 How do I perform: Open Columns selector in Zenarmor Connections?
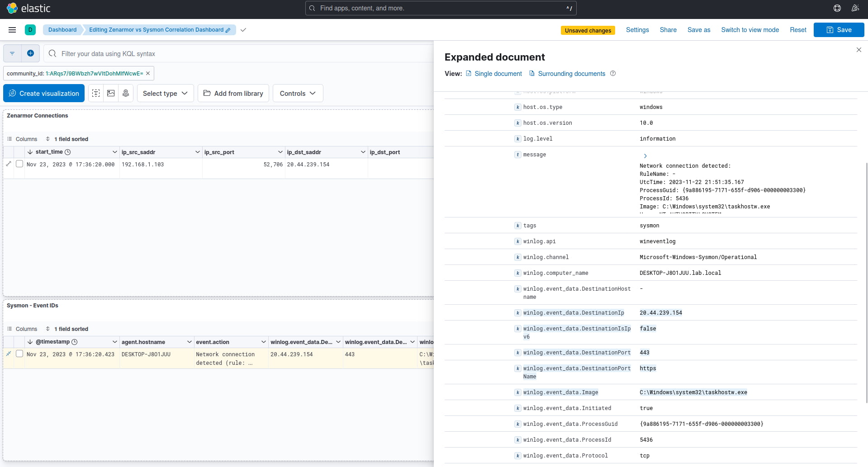coord(22,139)
